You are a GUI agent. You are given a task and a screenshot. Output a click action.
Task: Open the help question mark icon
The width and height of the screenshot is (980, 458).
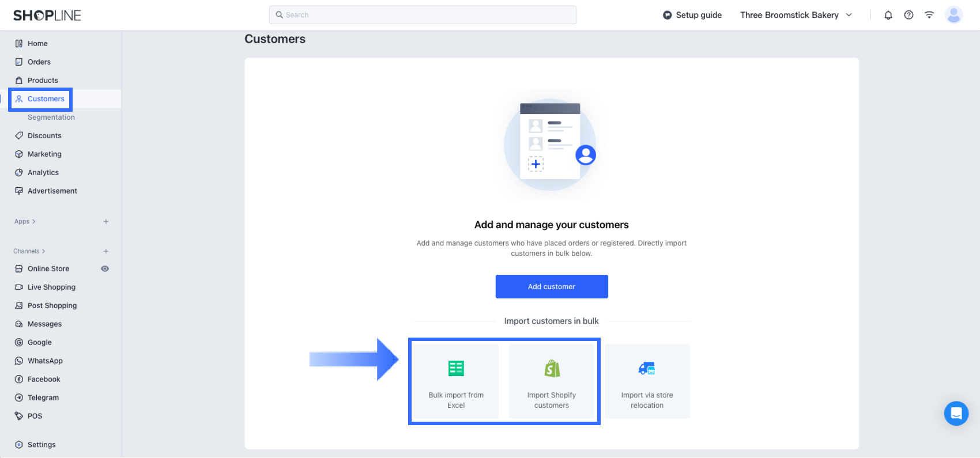909,15
